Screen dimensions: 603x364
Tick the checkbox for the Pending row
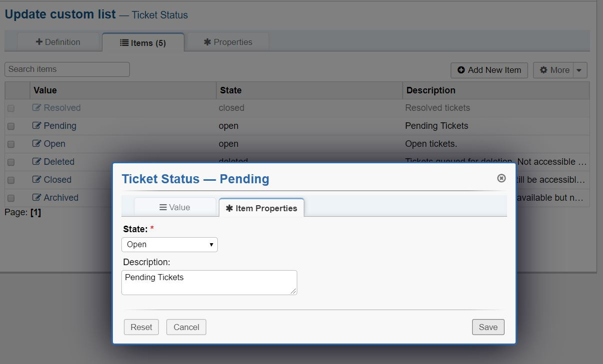click(x=11, y=126)
